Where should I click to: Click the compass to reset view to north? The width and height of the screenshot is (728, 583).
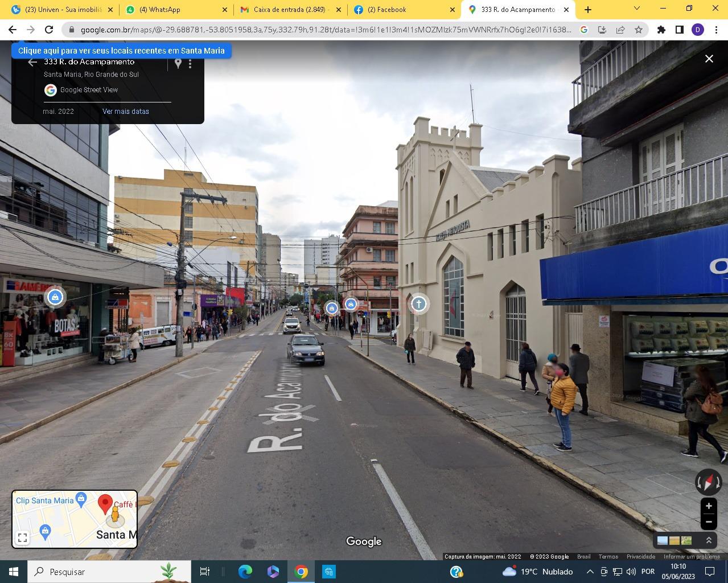708,482
